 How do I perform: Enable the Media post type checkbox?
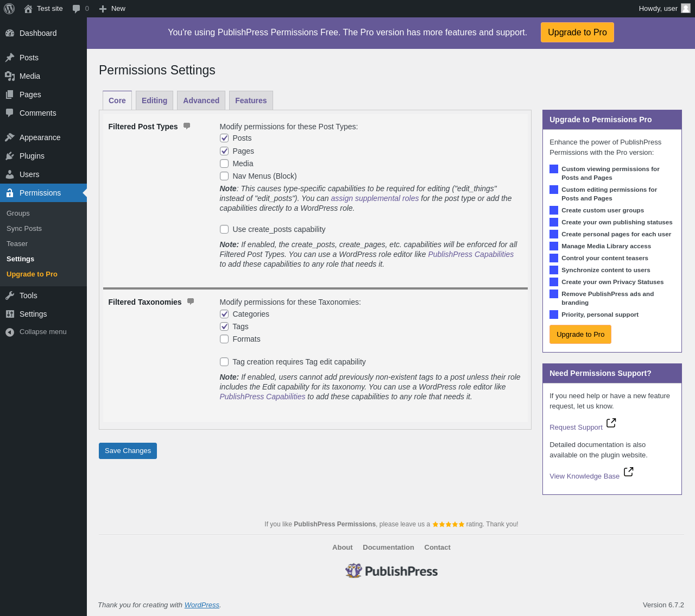coord(224,164)
